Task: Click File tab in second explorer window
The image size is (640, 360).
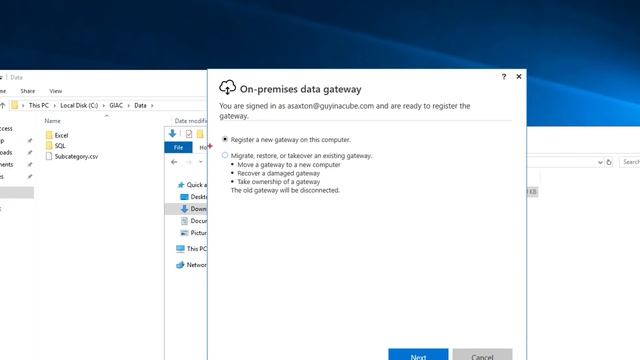Action: 178,147
